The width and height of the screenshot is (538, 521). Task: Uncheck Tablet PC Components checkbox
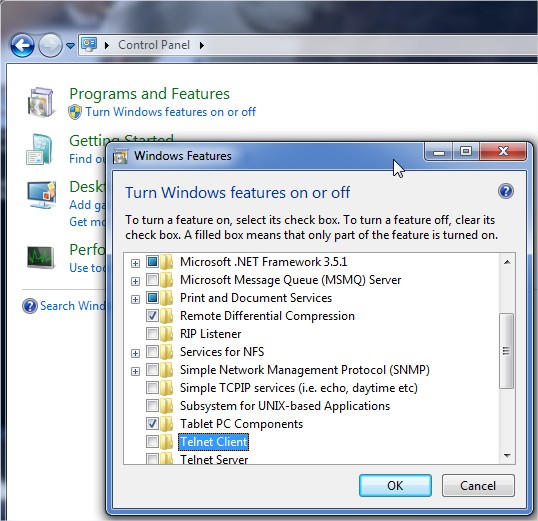152,424
